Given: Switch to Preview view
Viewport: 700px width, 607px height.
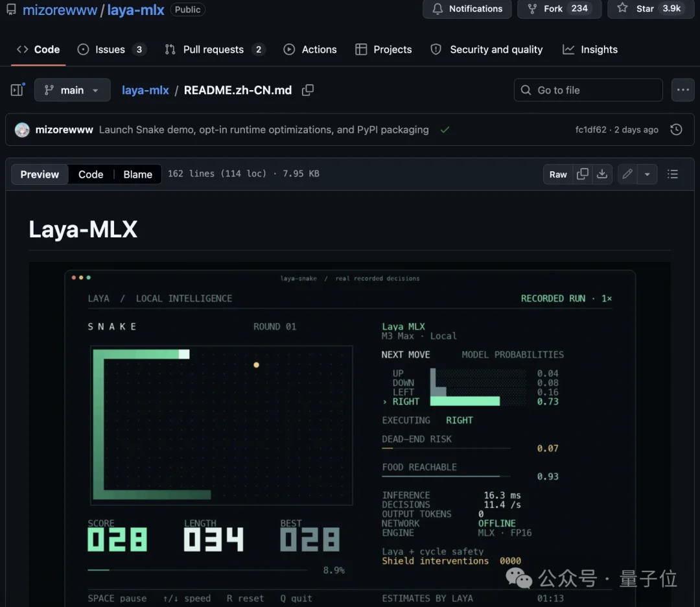Looking at the screenshot, I should (40, 174).
